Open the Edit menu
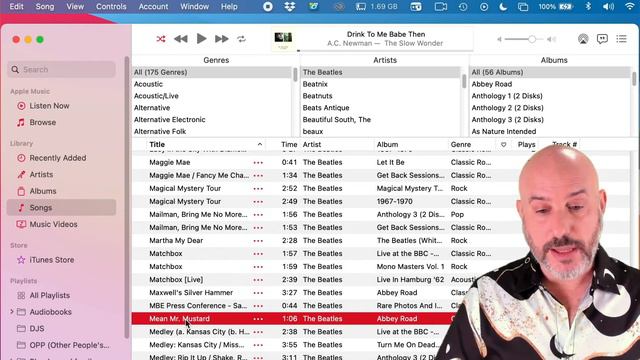 click(x=16, y=7)
